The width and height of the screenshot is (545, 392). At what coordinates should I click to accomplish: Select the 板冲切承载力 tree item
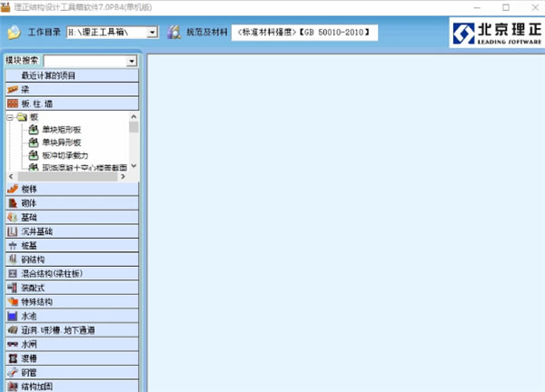65,155
